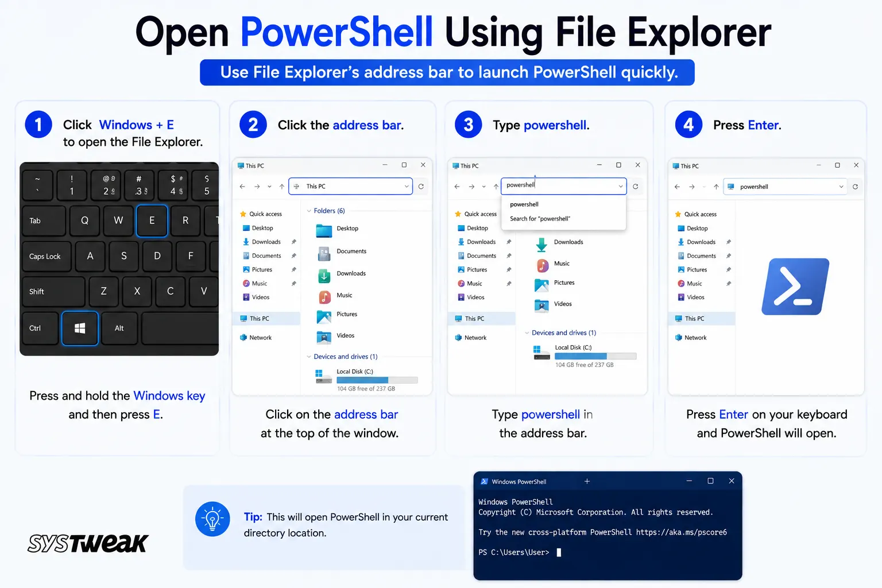Click the 'PS C:\Users\User>' prompt line

pyautogui.click(x=514, y=552)
